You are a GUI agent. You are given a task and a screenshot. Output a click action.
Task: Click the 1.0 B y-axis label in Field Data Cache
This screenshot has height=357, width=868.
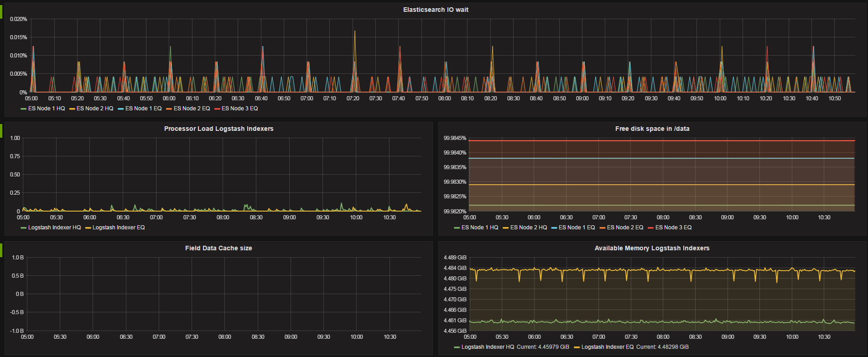[18, 258]
